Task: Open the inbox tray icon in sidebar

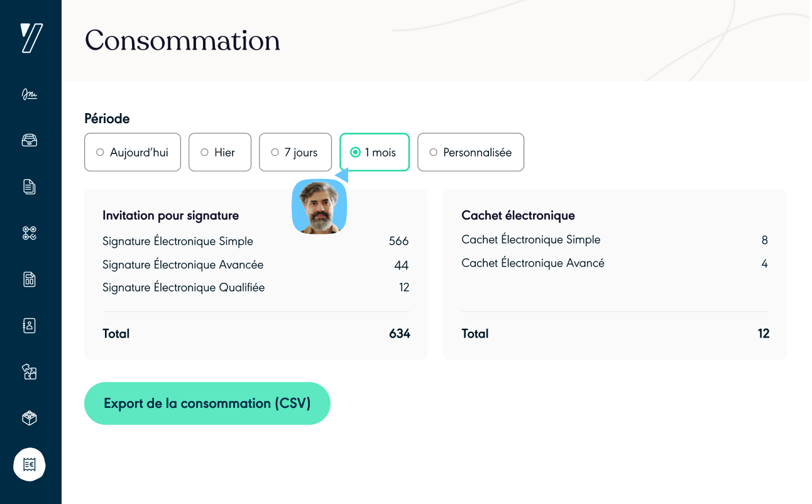Action: tap(30, 140)
